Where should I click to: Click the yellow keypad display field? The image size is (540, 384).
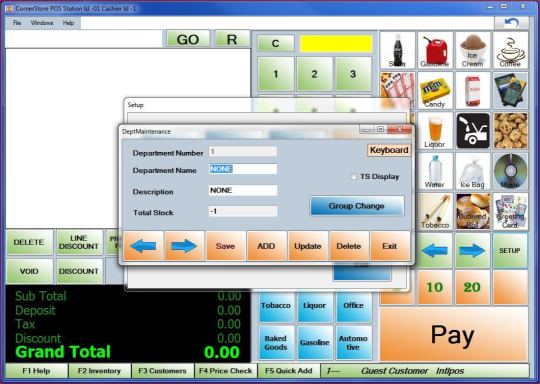coord(336,44)
